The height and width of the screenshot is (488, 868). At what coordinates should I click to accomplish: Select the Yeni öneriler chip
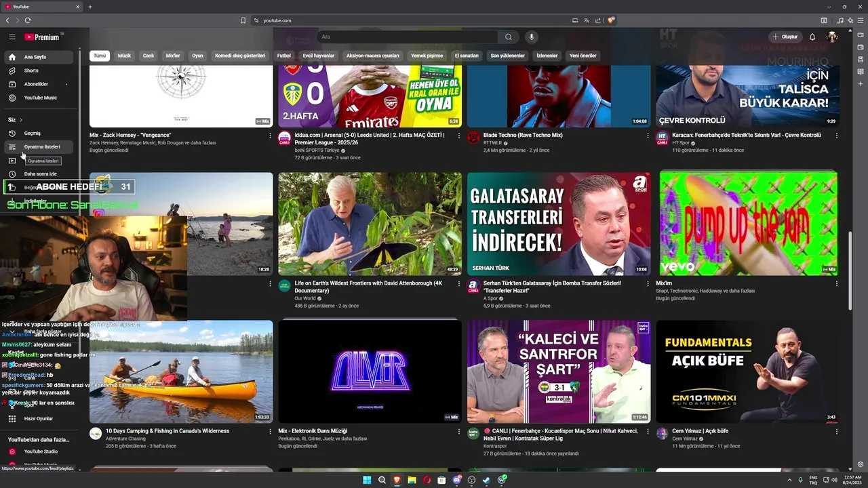coord(583,56)
